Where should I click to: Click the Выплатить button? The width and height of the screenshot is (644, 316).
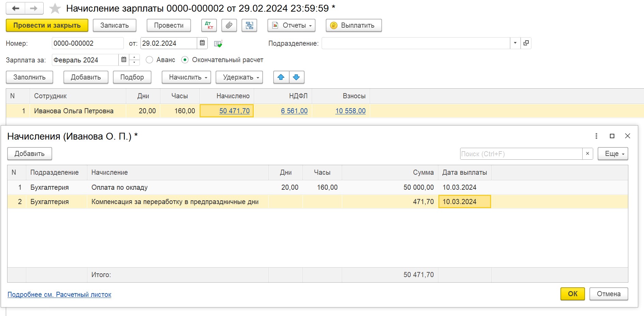pyautogui.click(x=354, y=25)
